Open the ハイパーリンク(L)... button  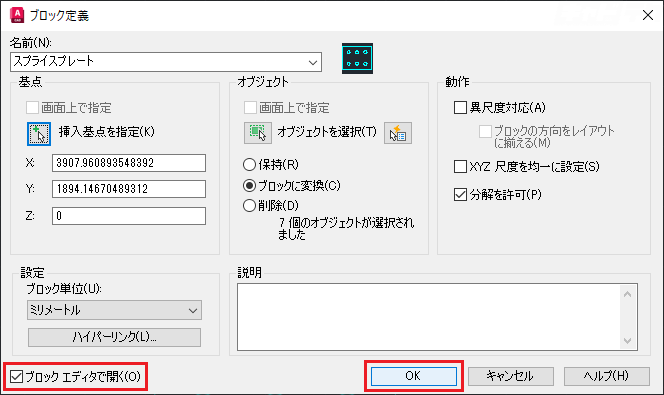coord(114,337)
